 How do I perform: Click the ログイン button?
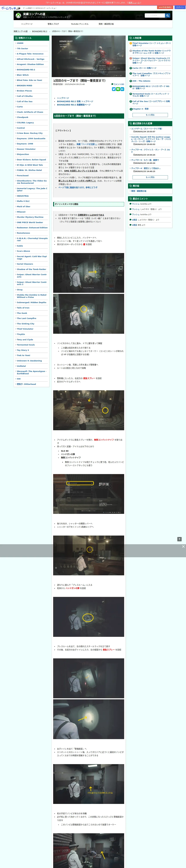pos(180,7)
